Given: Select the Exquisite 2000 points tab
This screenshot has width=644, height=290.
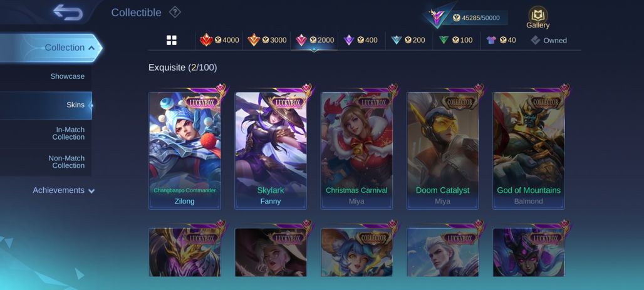Looking at the screenshot, I should [x=314, y=40].
